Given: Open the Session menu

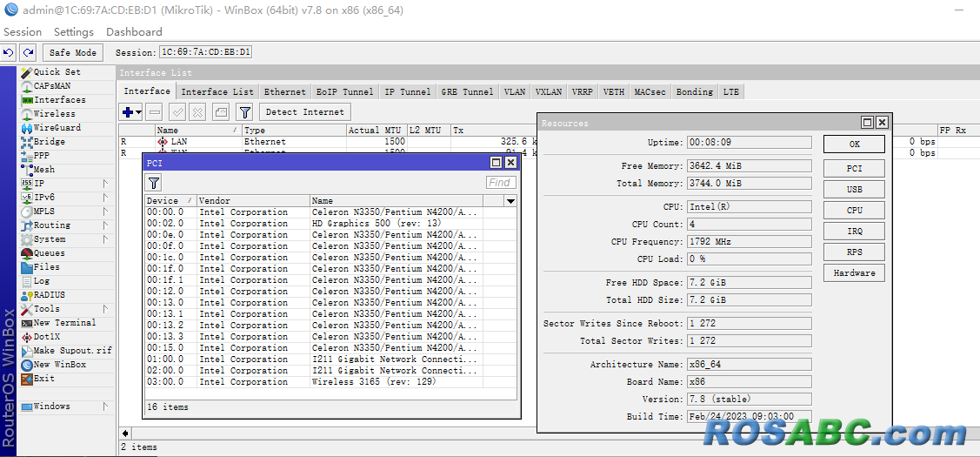Looking at the screenshot, I should point(23,32).
